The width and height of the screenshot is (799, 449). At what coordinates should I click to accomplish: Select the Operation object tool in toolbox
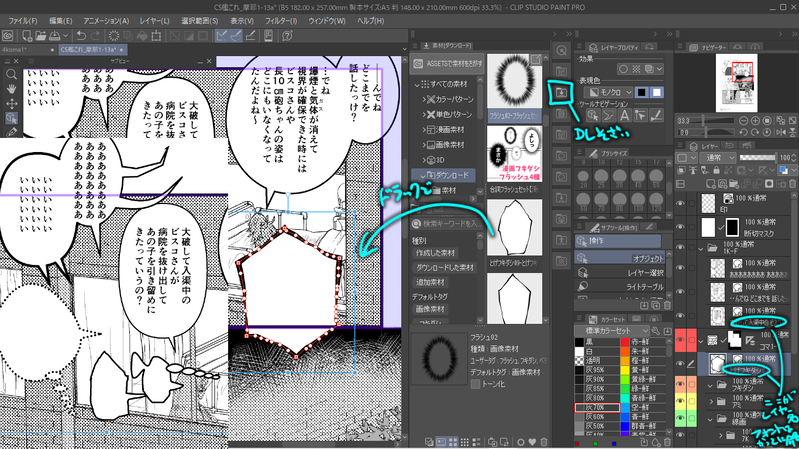11,118
